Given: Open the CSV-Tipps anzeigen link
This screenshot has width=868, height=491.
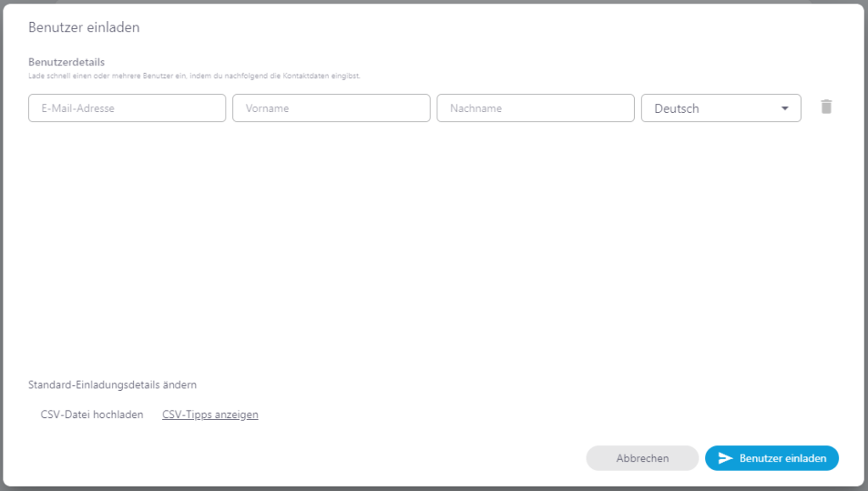Looking at the screenshot, I should (x=210, y=414).
